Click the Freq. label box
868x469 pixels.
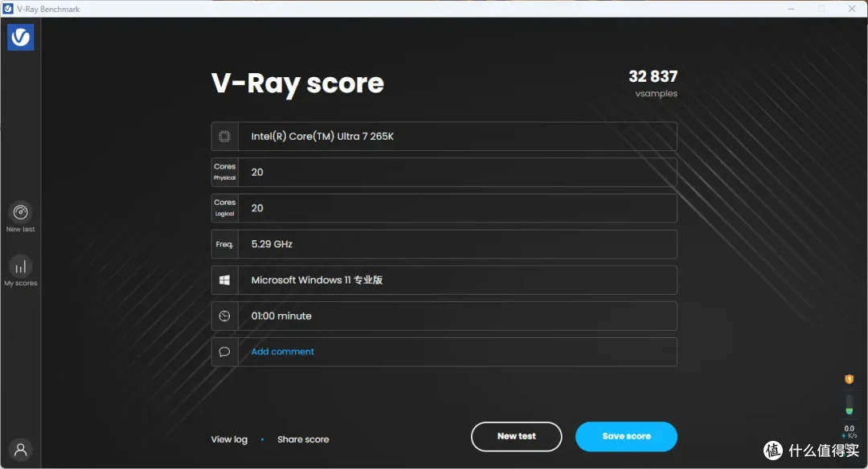click(224, 244)
